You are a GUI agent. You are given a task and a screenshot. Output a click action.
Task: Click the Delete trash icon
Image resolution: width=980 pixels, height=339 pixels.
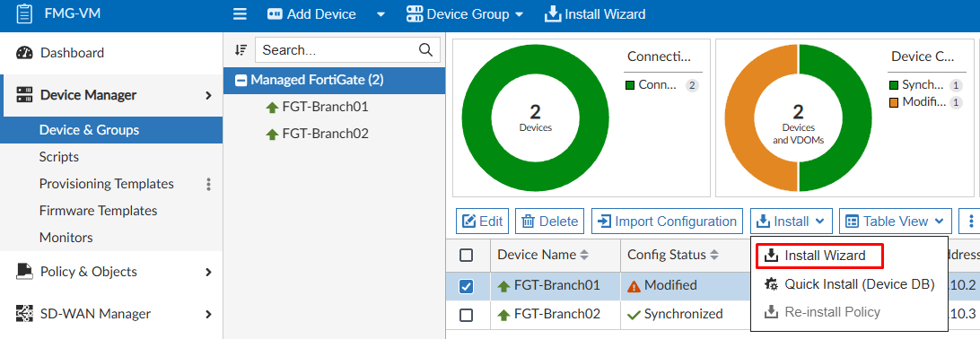(528, 221)
